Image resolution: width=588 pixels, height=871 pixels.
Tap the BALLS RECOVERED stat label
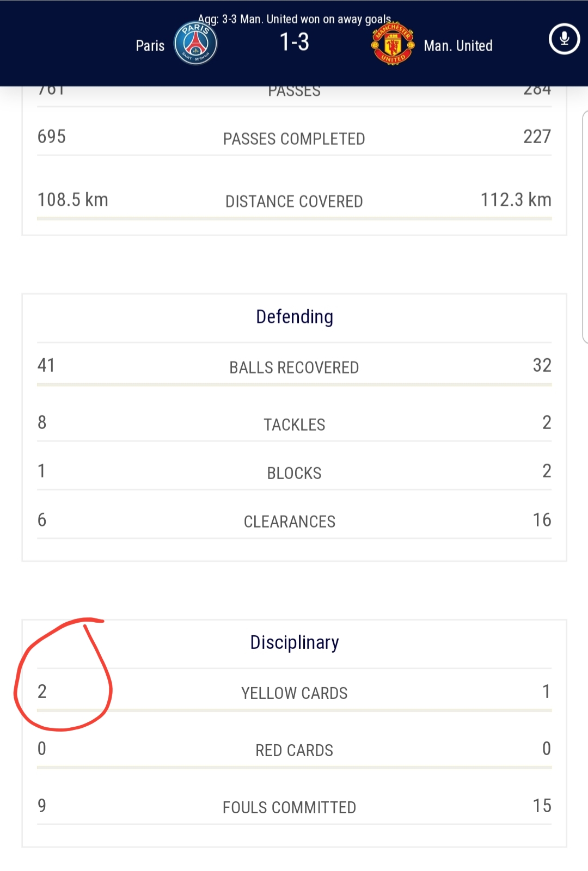coord(294,367)
